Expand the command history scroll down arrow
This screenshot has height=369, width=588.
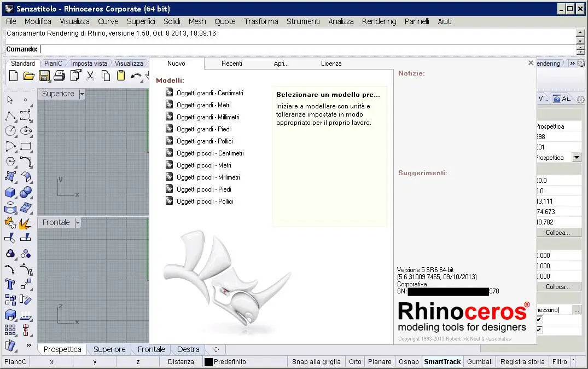point(580,41)
